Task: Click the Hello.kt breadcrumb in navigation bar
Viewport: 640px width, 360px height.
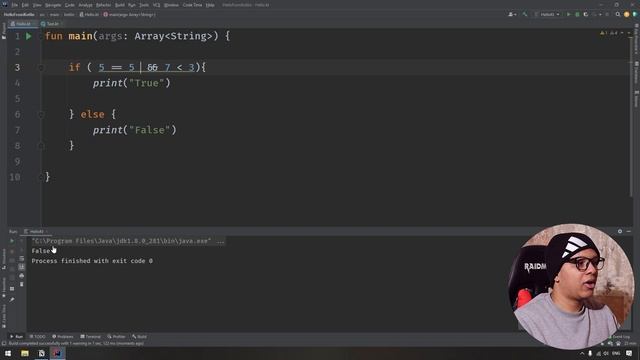Action: (89, 14)
